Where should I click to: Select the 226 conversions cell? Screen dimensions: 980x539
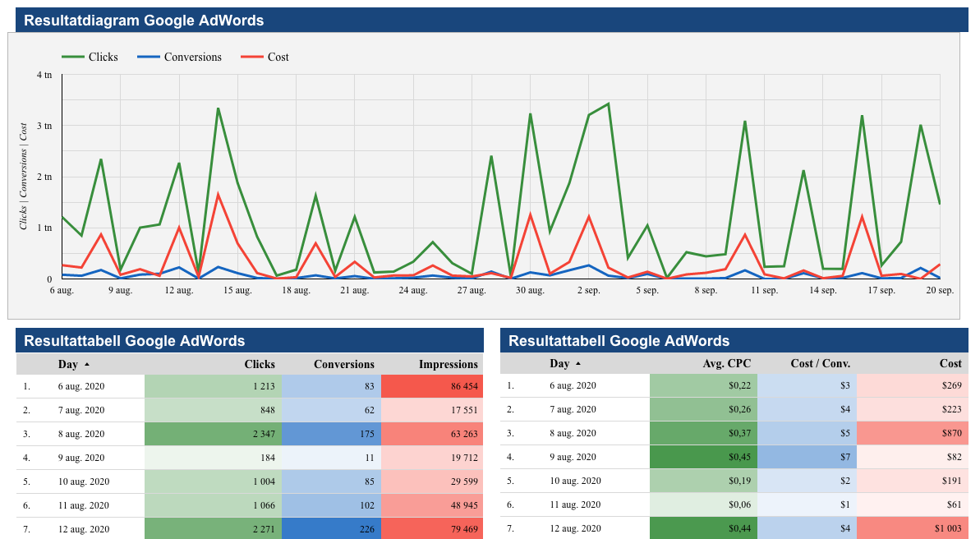click(x=331, y=528)
